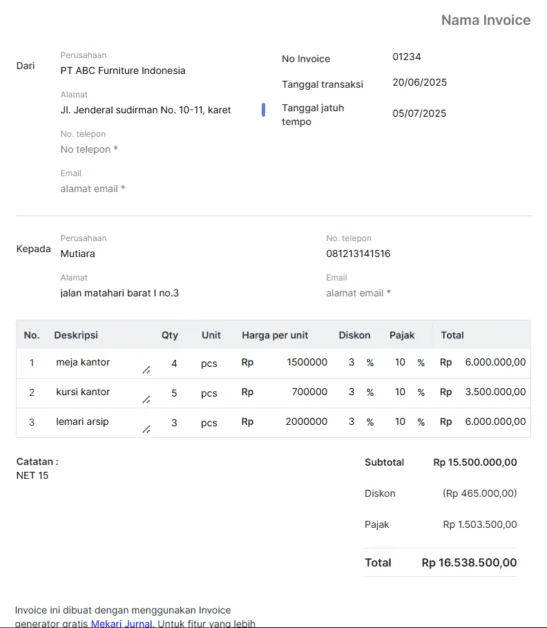Edit description meja kantor
Viewport: 547px width, 628px height.
point(83,362)
